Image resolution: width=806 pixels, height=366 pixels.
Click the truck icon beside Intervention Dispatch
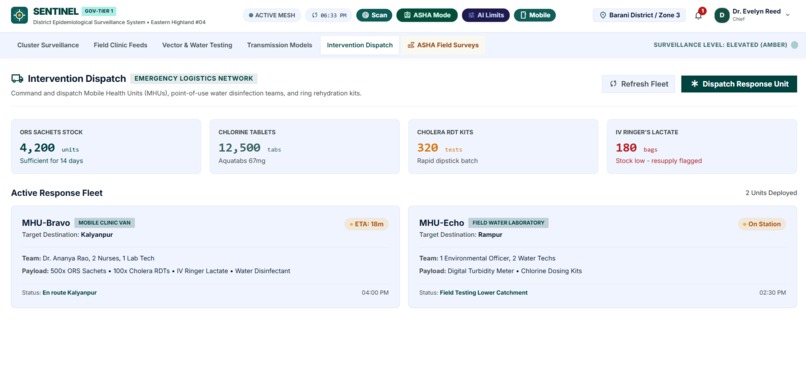(x=17, y=79)
